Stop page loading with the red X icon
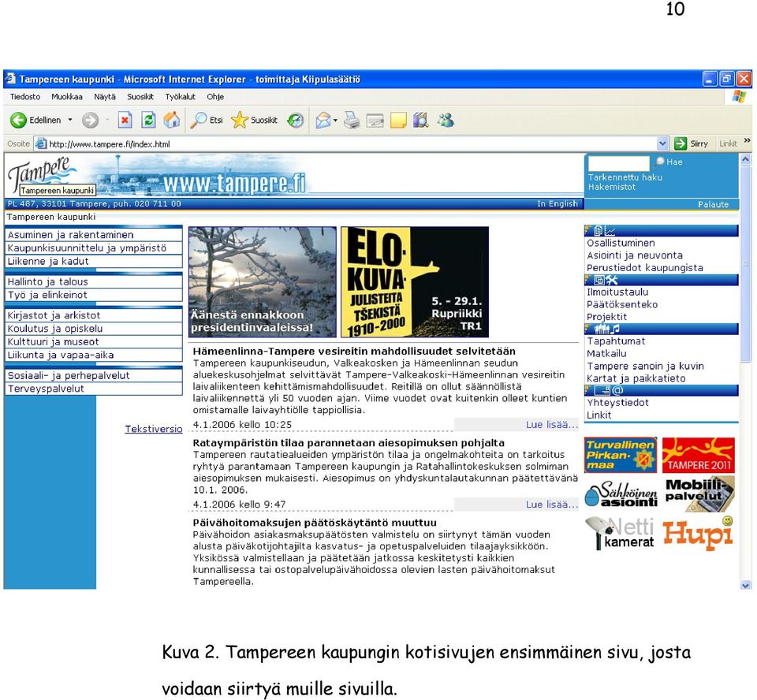Viewport: 757px width, 700px height. (125, 120)
